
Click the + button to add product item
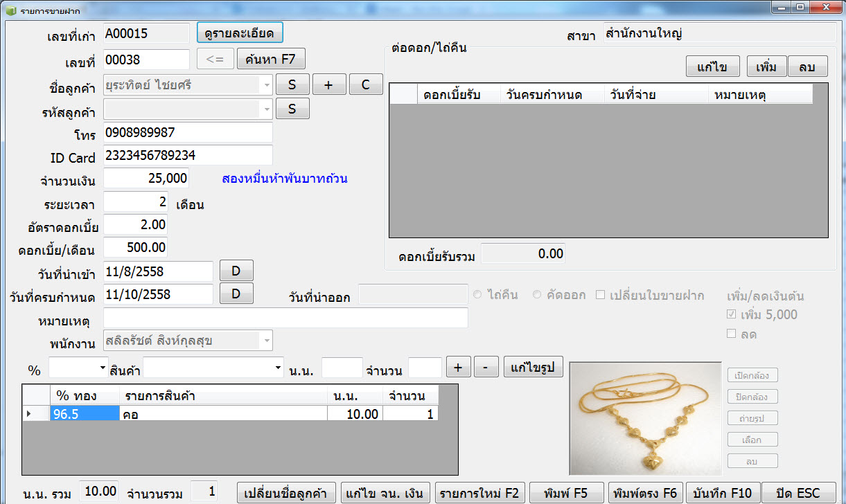click(458, 366)
